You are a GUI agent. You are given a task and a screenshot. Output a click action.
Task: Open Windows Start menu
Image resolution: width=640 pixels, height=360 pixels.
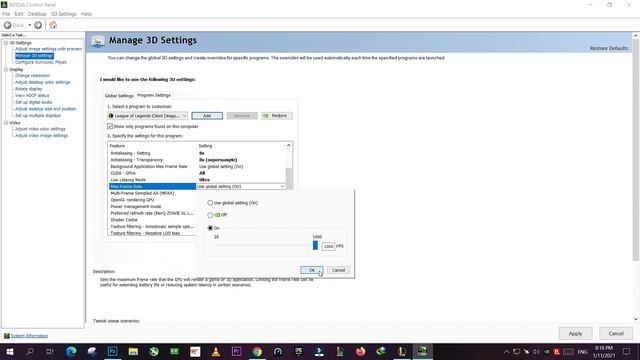click(x=9, y=351)
